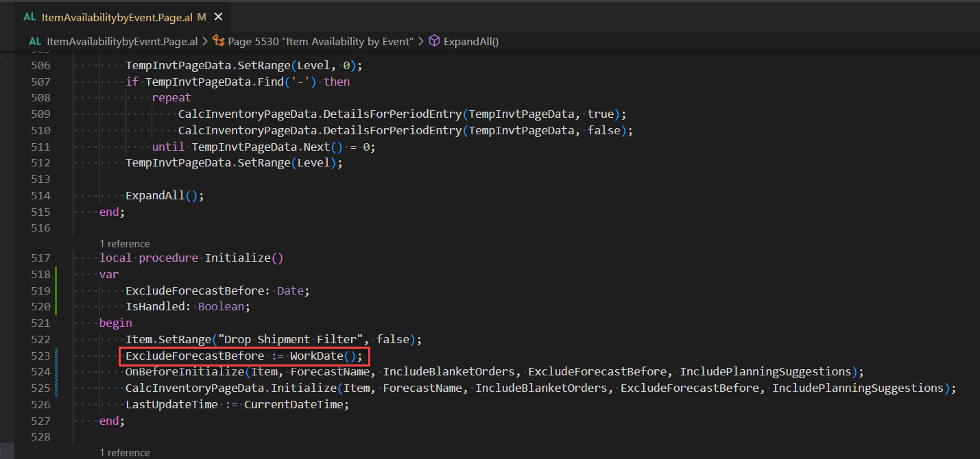Click the X to close the editor tab

(x=217, y=16)
